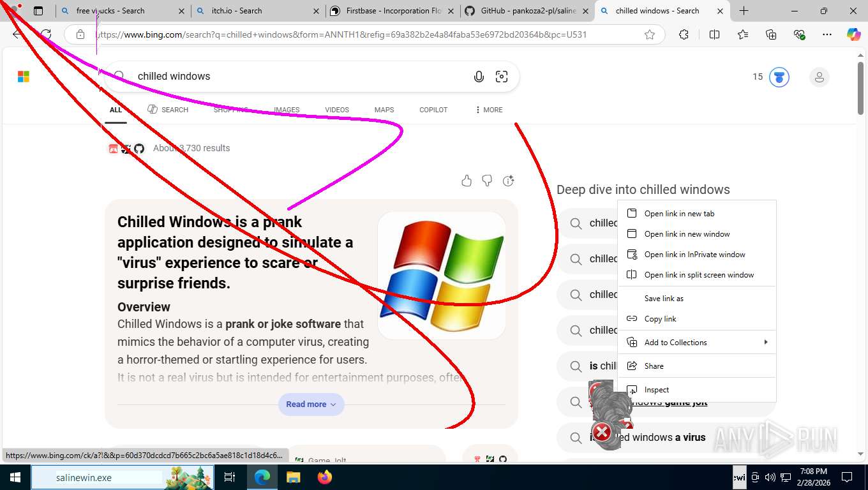868x490 pixels.
Task: Open File Explorer from the taskbar
Action: [x=293, y=477]
